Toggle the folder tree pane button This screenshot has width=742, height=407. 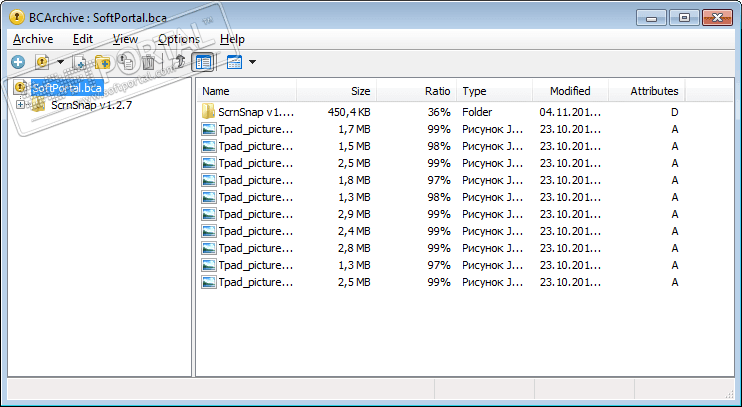[x=203, y=62]
